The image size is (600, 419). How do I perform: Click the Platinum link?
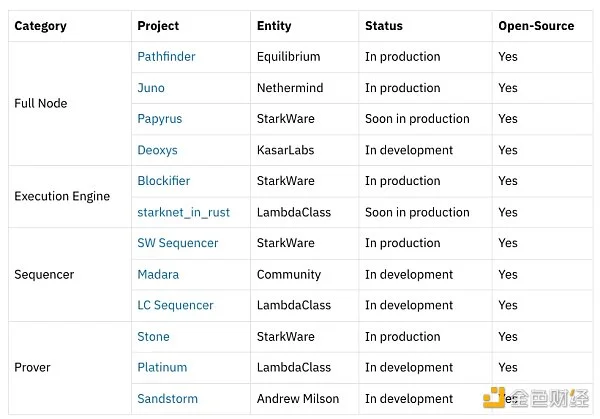162,367
